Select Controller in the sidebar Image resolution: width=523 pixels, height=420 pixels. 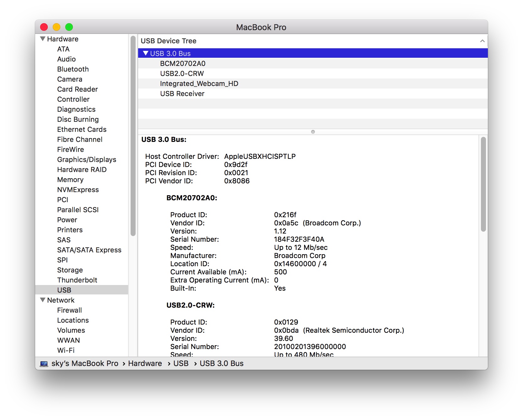[73, 99]
